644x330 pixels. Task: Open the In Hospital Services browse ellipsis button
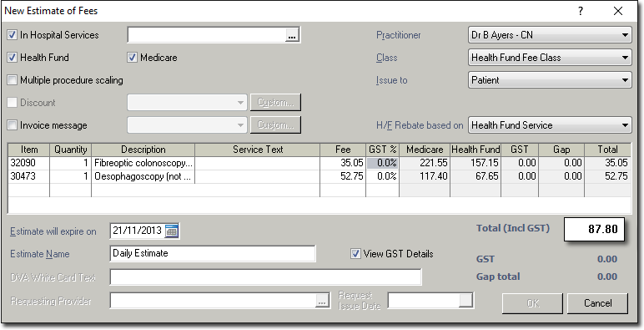[x=292, y=35]
